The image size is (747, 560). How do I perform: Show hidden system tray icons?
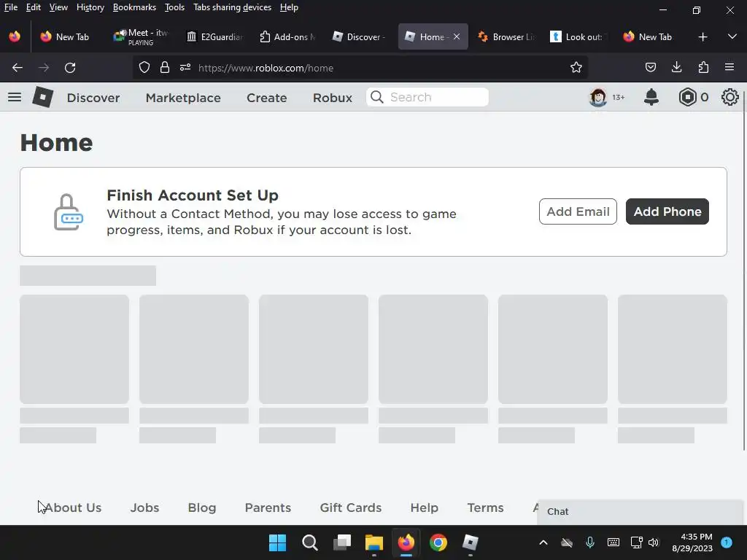pyautogui.click(x=543, y=542)
